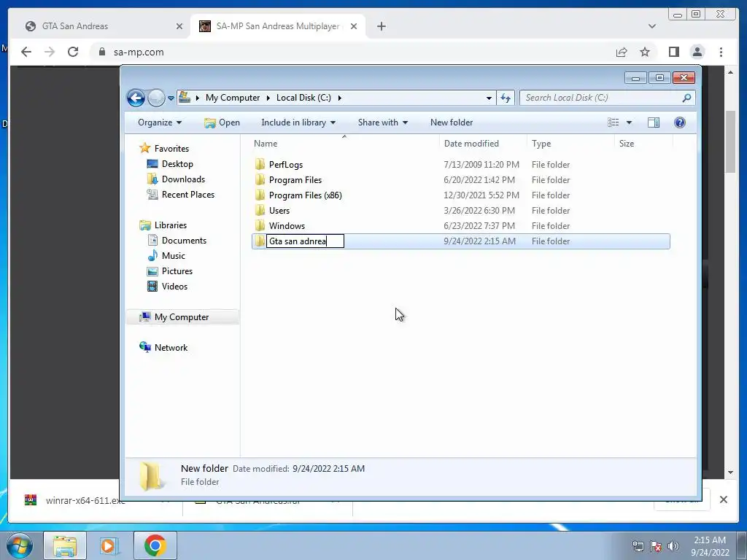
Task: Click the New folder button
Action: tap(451, 122)
